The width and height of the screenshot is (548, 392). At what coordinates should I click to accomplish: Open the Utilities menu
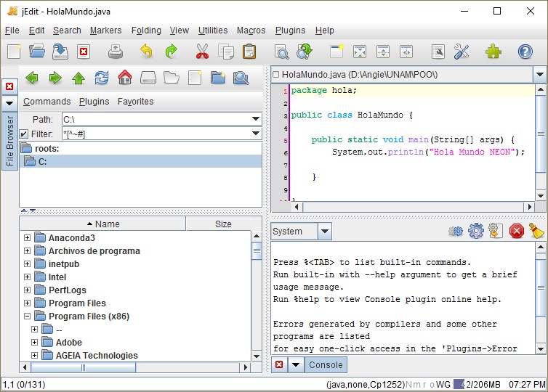tap(213, 30)
